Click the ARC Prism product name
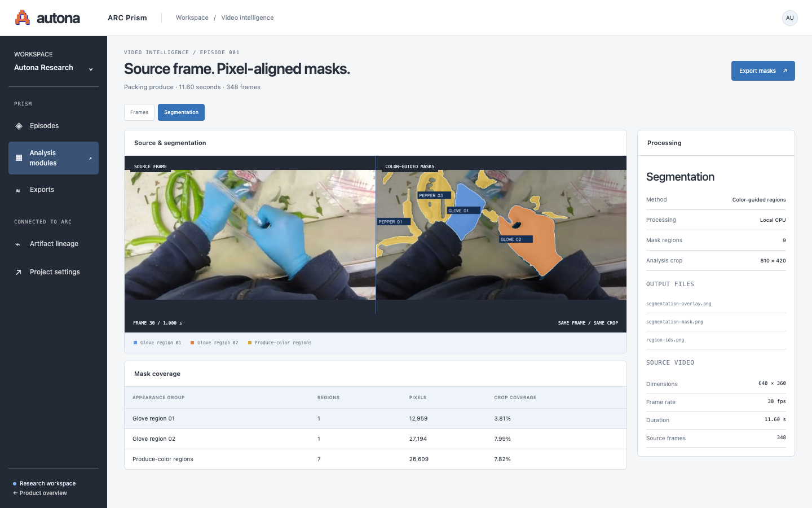812x508 pixels. 127,18
